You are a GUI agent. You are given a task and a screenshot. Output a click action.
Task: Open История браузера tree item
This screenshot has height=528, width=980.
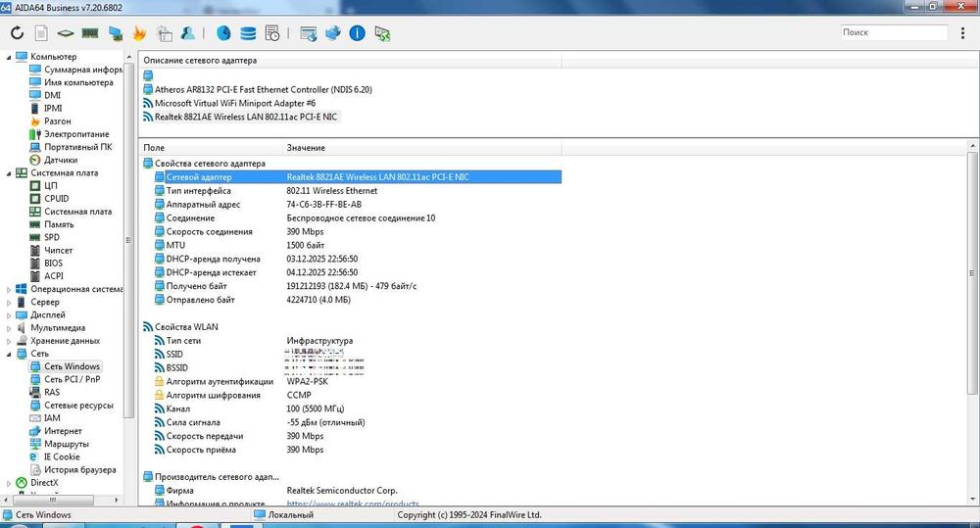(x=80, y=470)
